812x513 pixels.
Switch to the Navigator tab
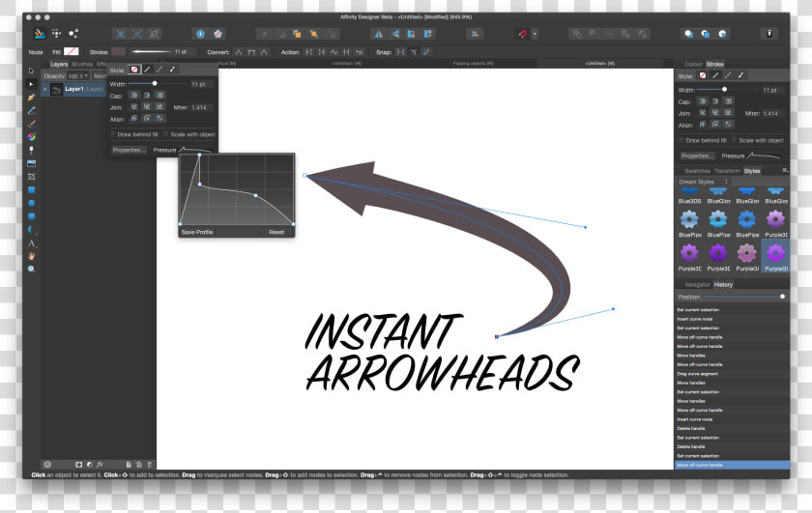tap(697, 285)
